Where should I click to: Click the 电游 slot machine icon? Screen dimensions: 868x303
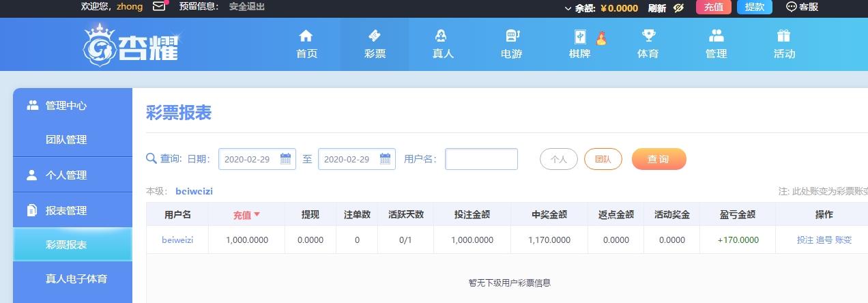(x=512, y=35)
